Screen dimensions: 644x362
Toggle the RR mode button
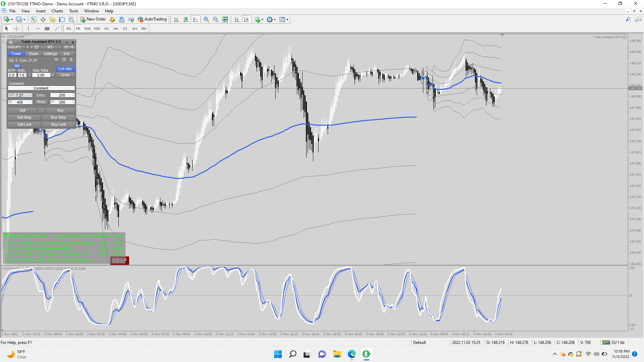[x=17, y=66]
